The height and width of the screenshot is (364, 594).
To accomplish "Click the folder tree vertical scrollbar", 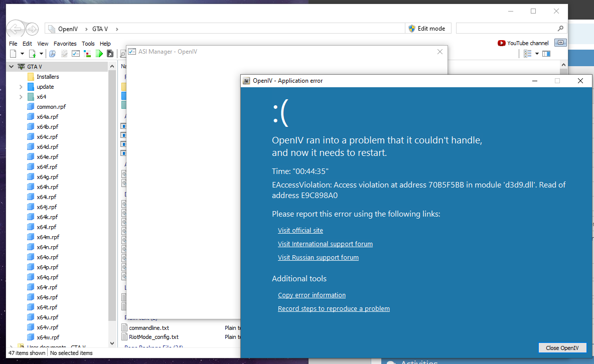I will pyautogui.click(x=112, y=201).
